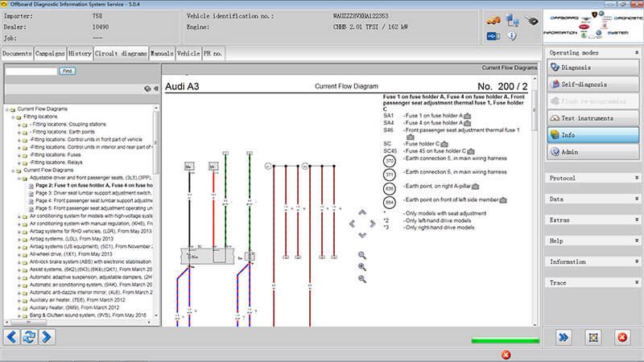This screenshot has height=362, width=644.
Task: Select the Self-diagnosis mode button
Action: point(593,84)
